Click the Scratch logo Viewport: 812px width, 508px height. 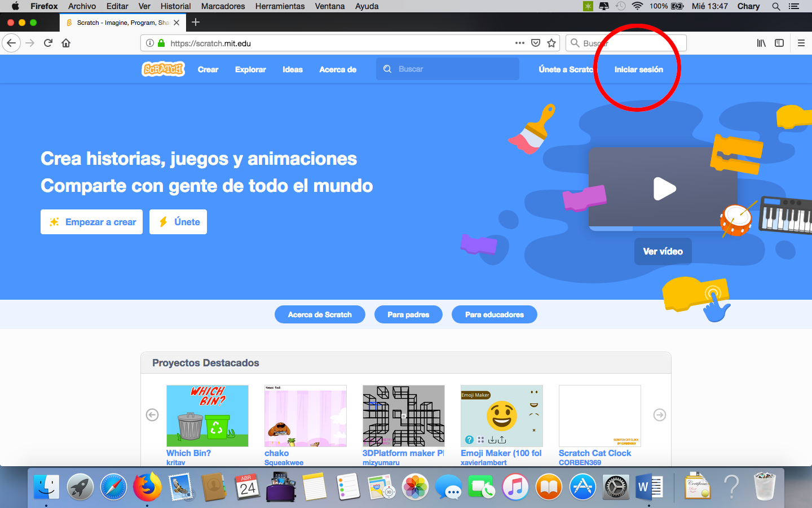coord(163,69)
